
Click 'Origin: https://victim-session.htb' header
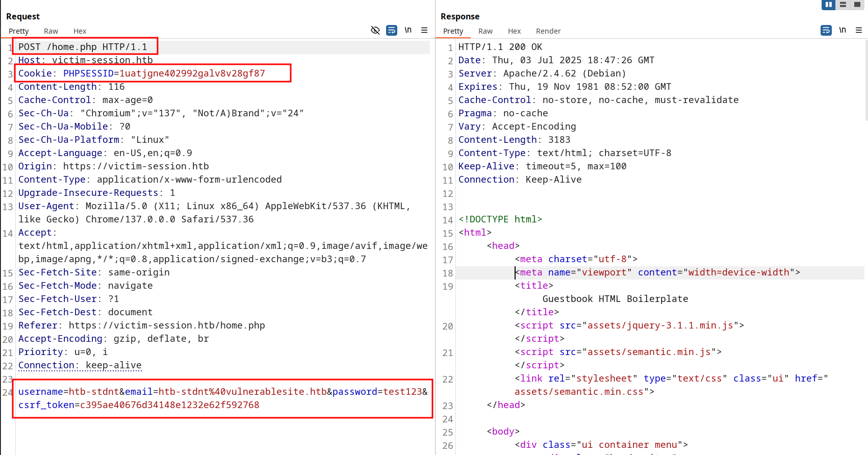point(114,166)
